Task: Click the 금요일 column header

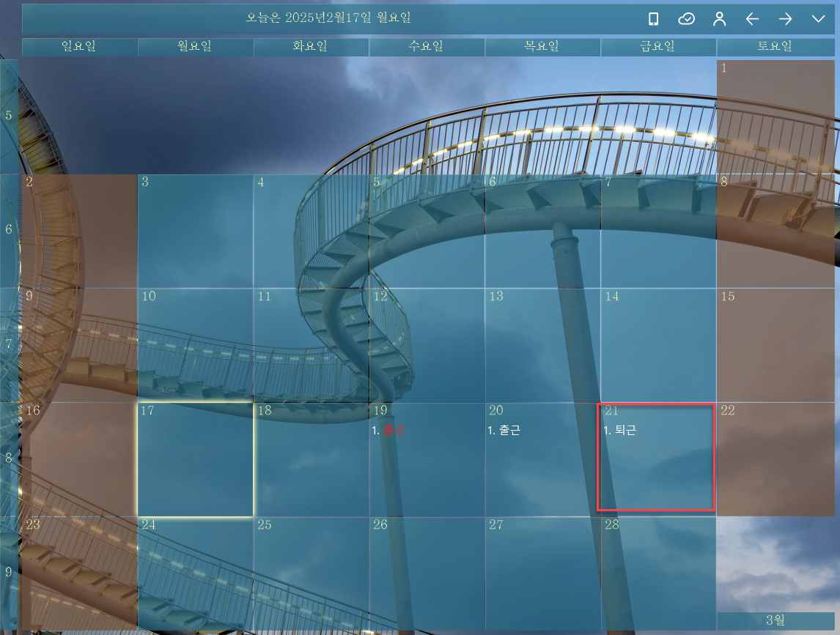Action: click(658, 47)
